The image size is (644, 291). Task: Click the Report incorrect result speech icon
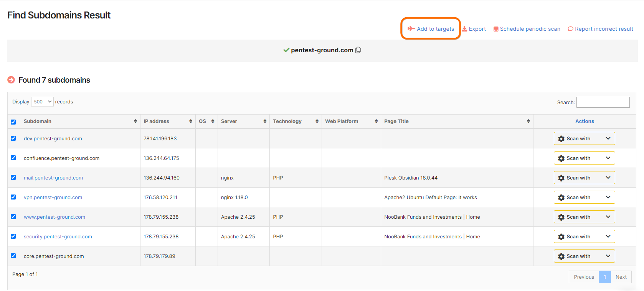570,29
